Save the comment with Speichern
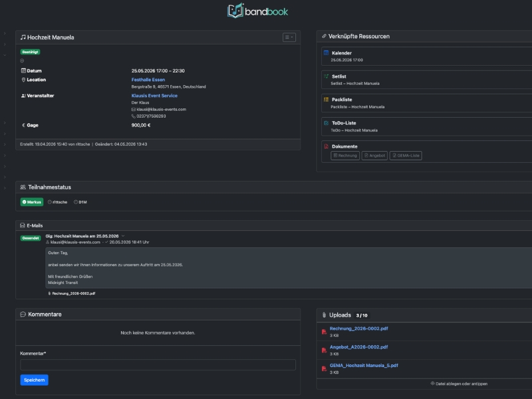The height and width of the screenshot is (399, 532). tap(35, 380)
